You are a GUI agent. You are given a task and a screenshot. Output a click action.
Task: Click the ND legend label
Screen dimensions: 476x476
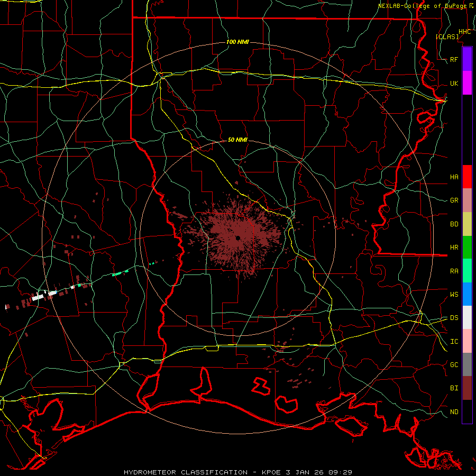(454, 412)
